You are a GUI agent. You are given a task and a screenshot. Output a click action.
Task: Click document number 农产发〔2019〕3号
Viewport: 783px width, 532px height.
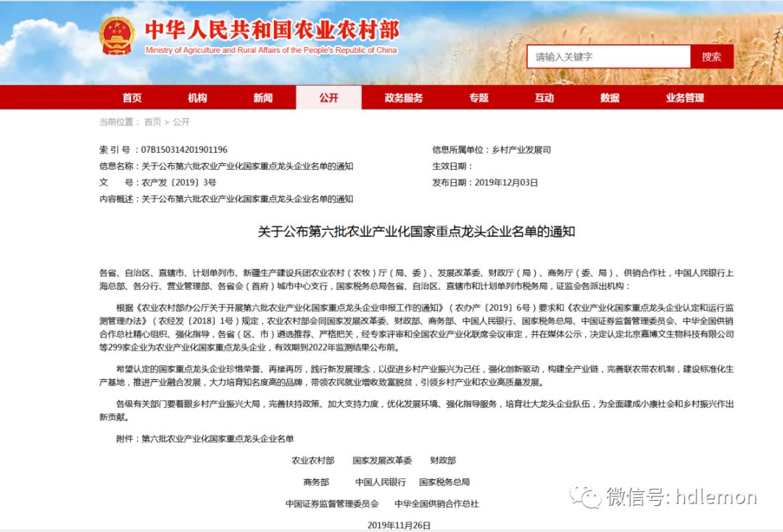(x=179, y=183)
